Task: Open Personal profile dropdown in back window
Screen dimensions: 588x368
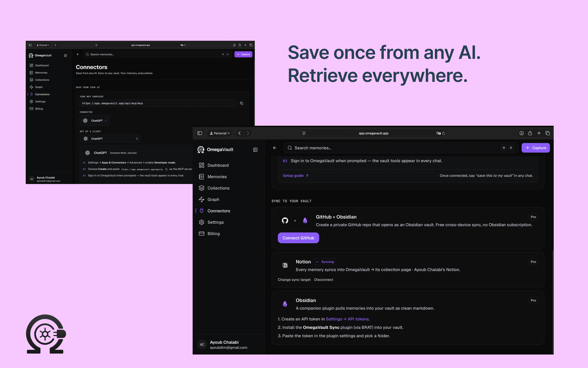Action: coord(43,45)
